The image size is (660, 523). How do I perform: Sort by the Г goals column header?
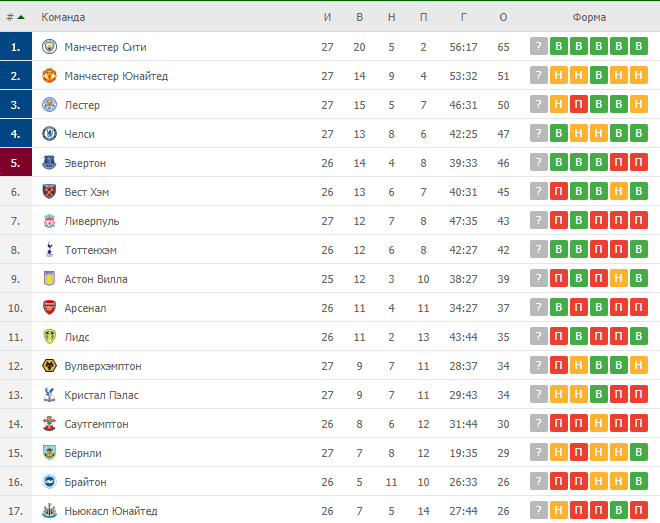pos(465,17)
